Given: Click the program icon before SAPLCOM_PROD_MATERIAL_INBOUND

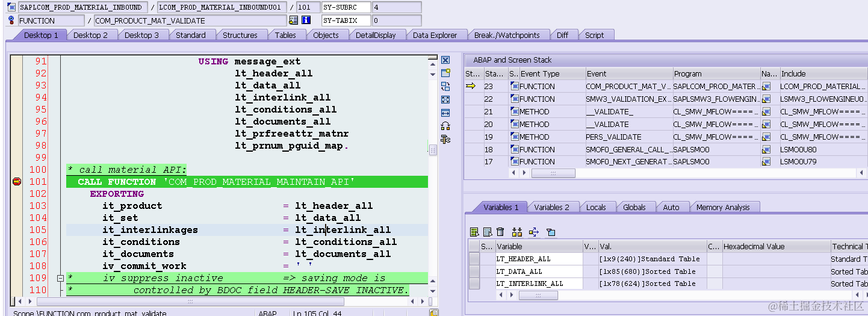Looking at the screenshot, I should point(11,7).
